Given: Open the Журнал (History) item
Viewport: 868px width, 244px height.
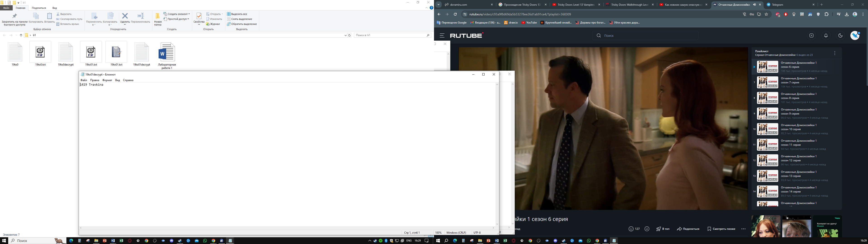Looking at the screenshot, I should (x=213, y=24).
